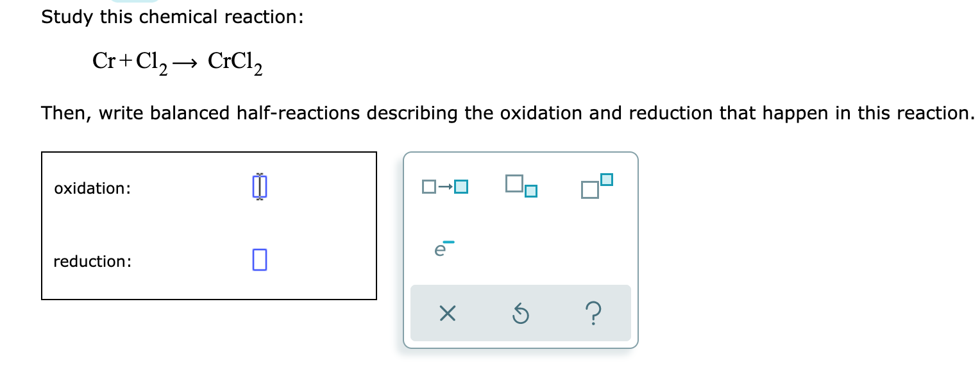980x381 pixels.
Task: Select the active cursor field next to oxidation
Action: (x=259, y=187)
